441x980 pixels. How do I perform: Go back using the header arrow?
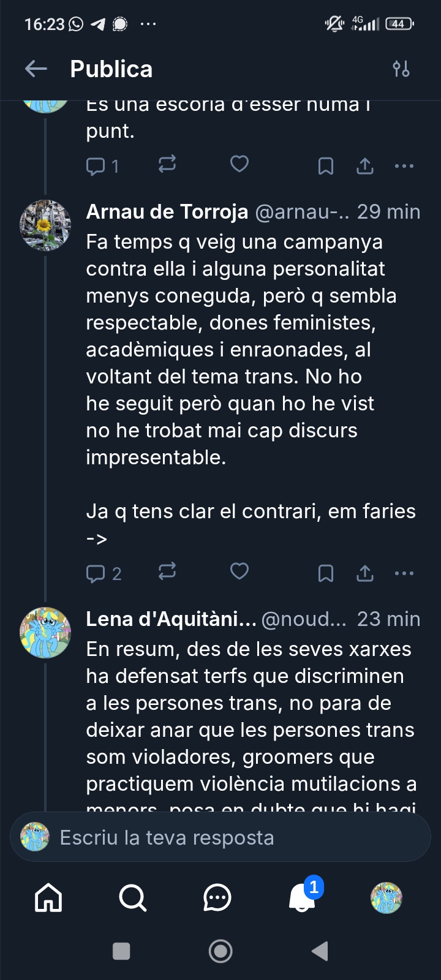pos(36,69)
